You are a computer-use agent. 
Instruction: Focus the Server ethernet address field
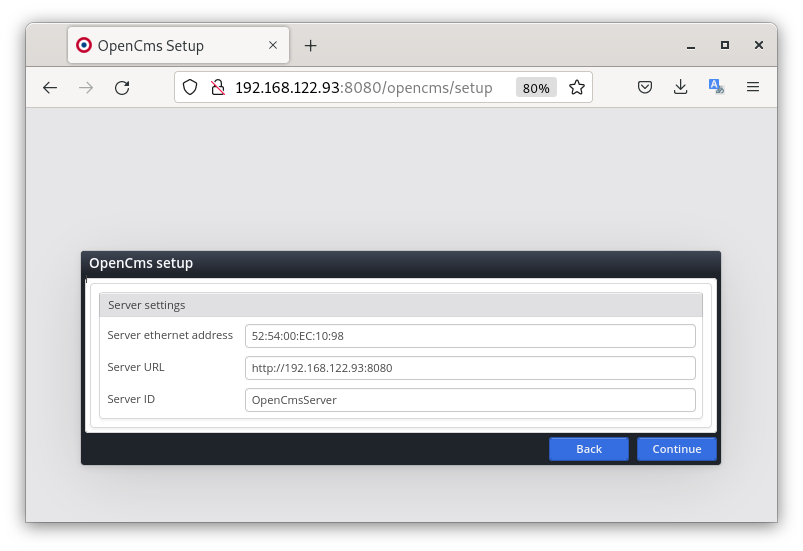[470, 336]
